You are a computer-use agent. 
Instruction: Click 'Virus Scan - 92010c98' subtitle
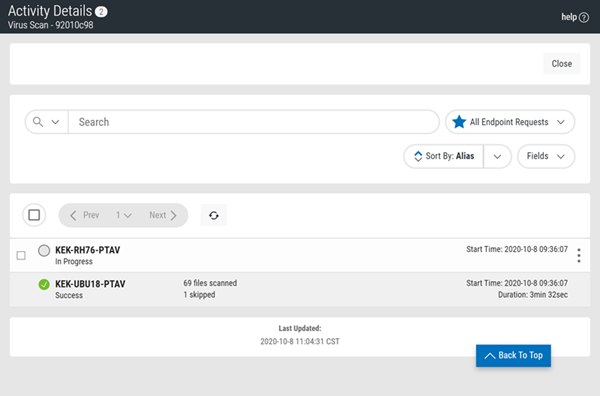pyautogui.click(x=51, y=25)
